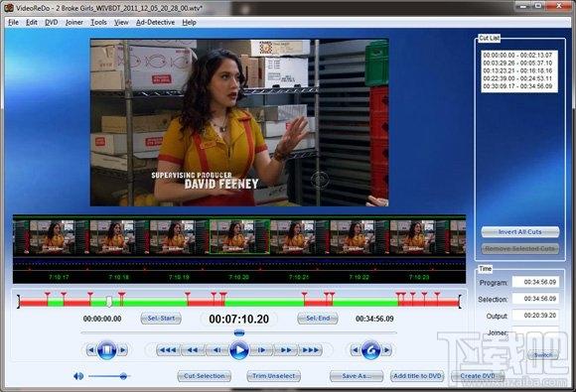Click the triple-arrow fast forward button
The image size is (576, 392).
point(311,350)
